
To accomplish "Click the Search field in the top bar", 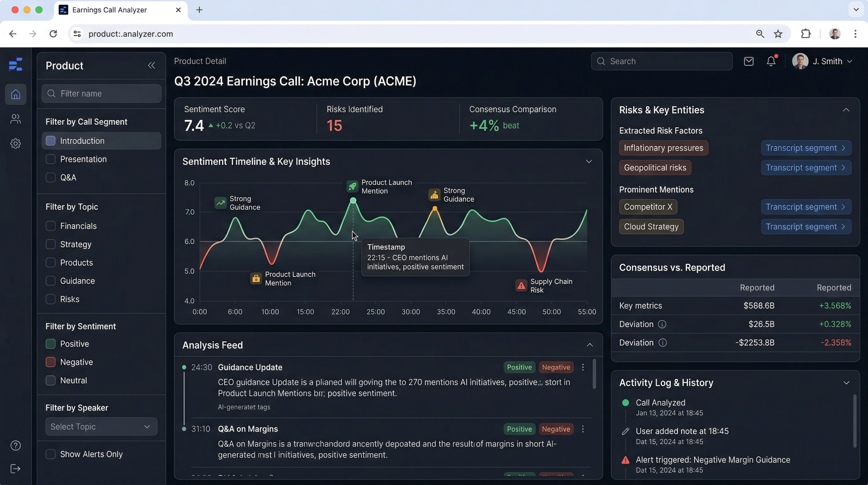I will 661,61.
